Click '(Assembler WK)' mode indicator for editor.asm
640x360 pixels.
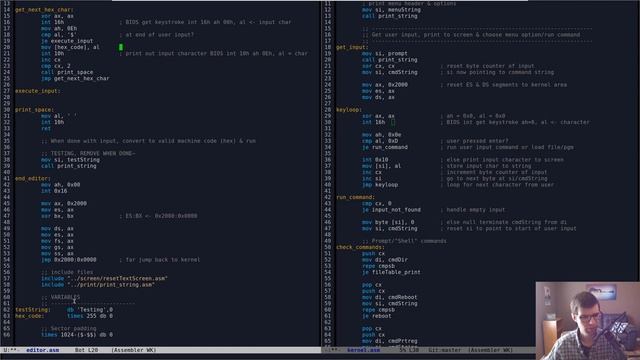point(133,350)
